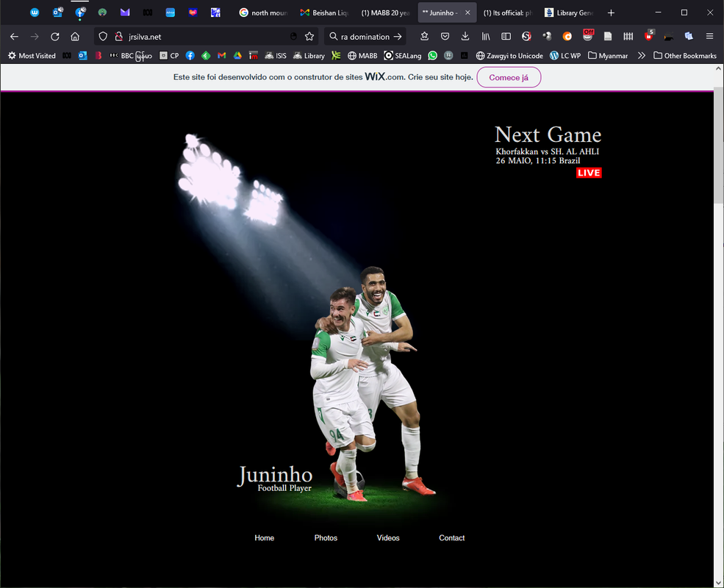
Task: Go back to the previous page
Action: pyautogui.click(x=14, y=37)
